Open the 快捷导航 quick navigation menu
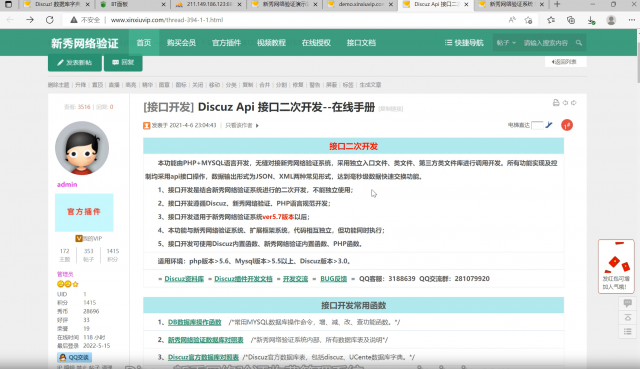The width and height of the screenshot is (640, 369). coord(464,42)
